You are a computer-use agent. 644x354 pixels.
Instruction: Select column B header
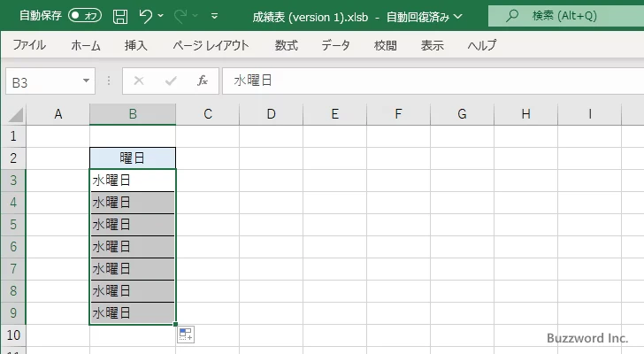[x=133, y=114]
